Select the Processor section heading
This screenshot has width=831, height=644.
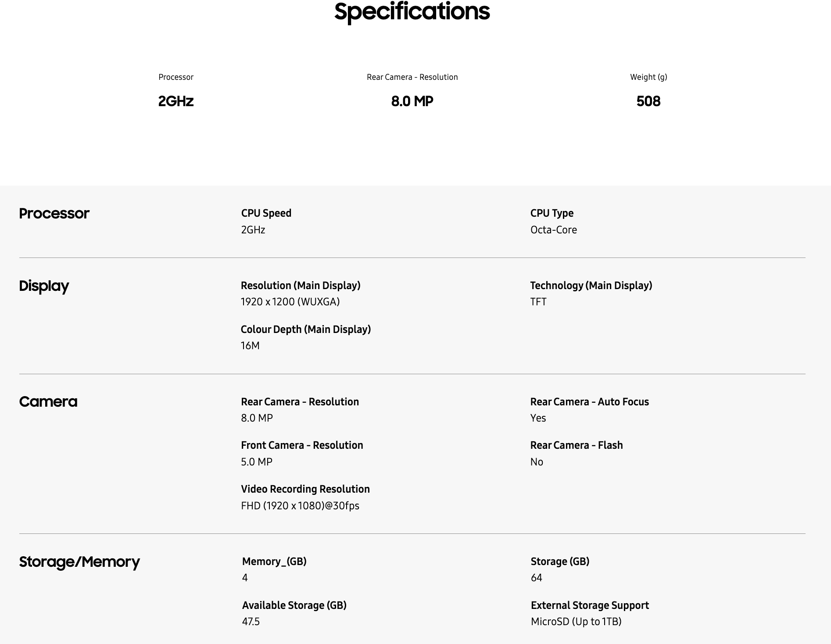54,214
